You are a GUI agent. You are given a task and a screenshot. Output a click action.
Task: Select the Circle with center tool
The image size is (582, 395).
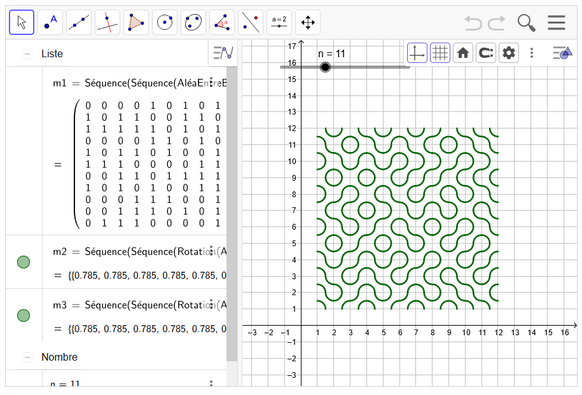click(x=164, y=22)
